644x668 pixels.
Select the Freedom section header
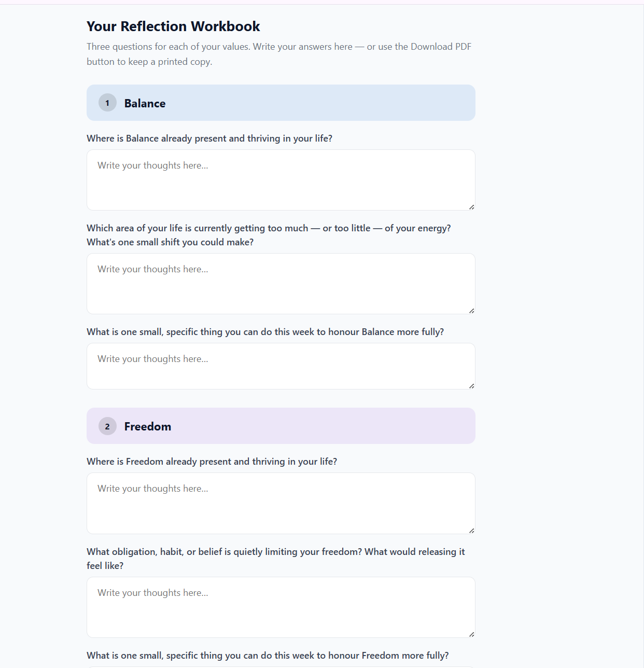click(281, 426)
